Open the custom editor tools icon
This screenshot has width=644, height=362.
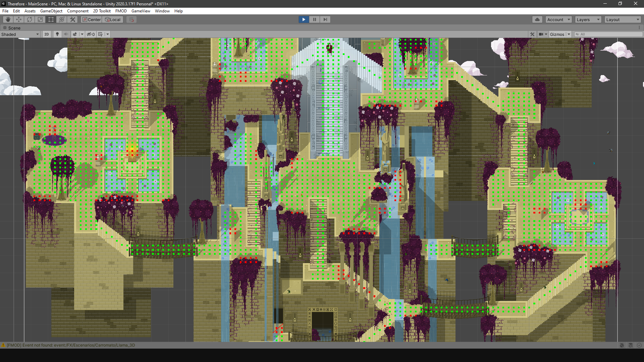(72, 19)
